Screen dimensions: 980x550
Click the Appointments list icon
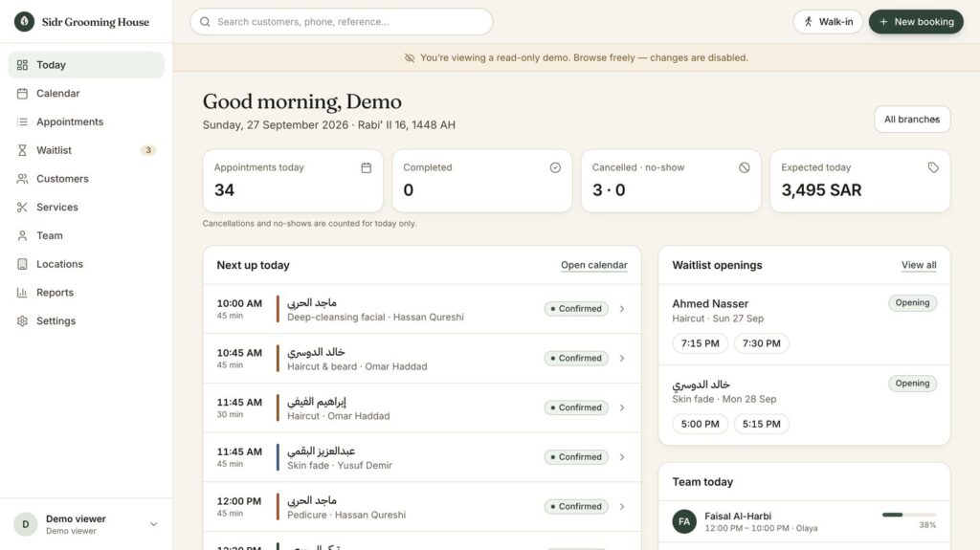[23, 121]
